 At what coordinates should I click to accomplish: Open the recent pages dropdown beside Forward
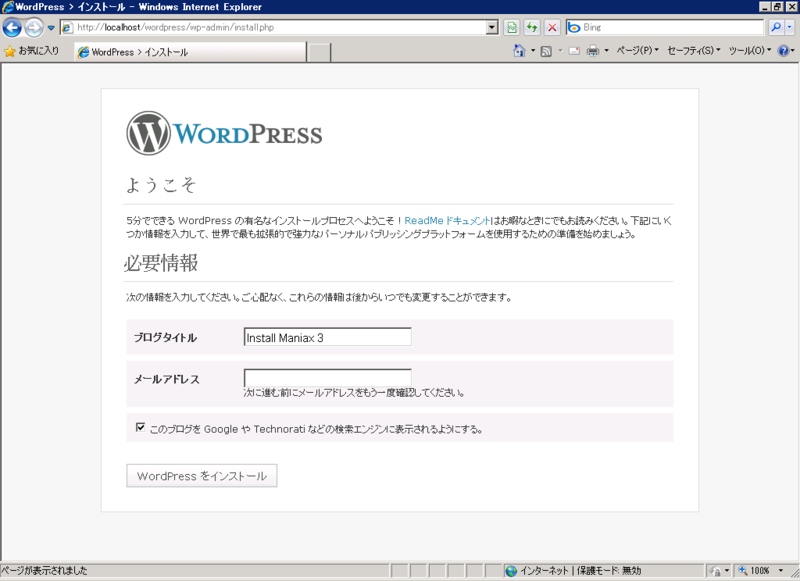click(x=51, y=28)
